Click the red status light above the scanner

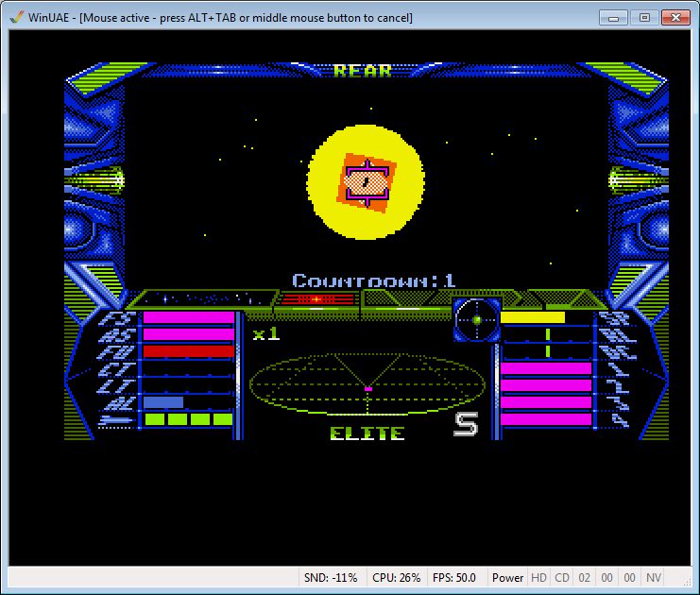coord(317,298)
